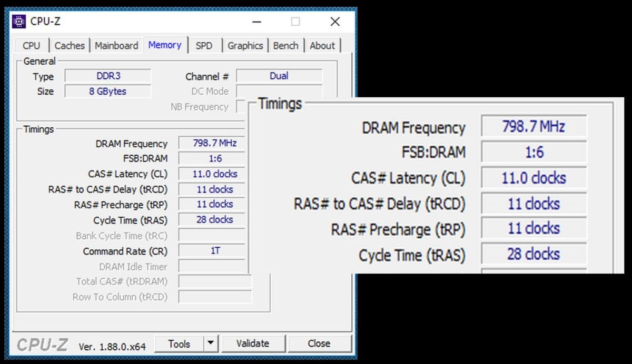Open the About tab
The height and width of the screenshot is (364, 632).
pos(322,46)
